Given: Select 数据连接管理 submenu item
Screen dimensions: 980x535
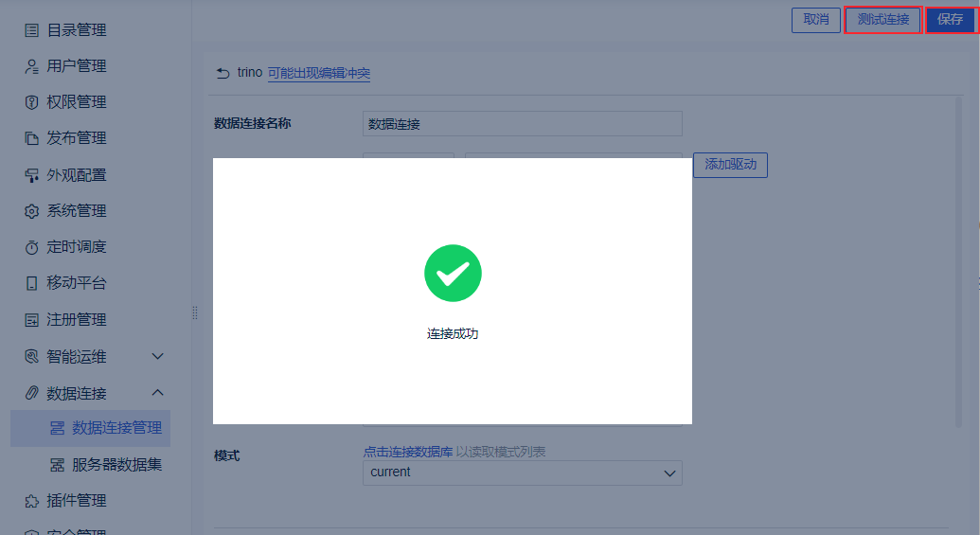Looking at the screenshot, I should (x=91, y=428).
